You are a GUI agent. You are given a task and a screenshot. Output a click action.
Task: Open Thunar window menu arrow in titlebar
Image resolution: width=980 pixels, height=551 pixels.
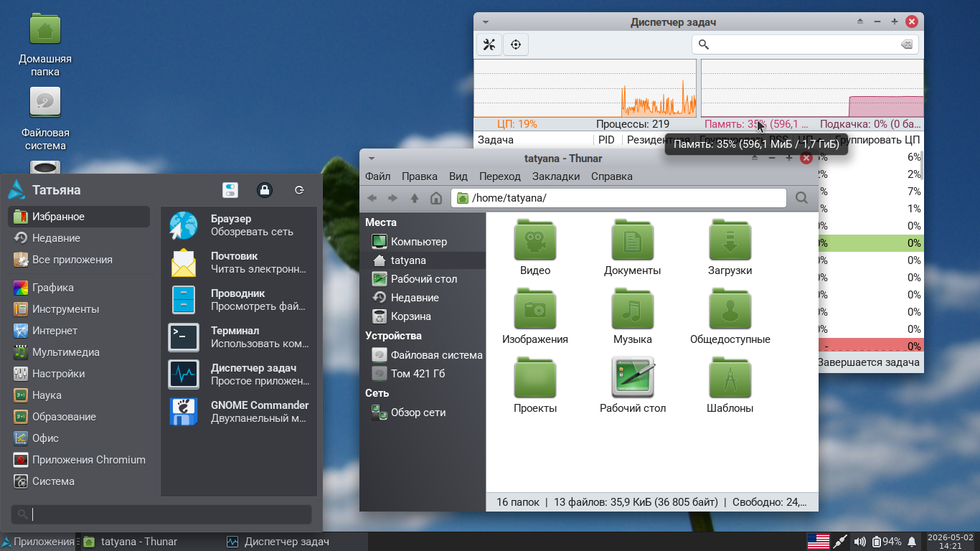[372, 159]
